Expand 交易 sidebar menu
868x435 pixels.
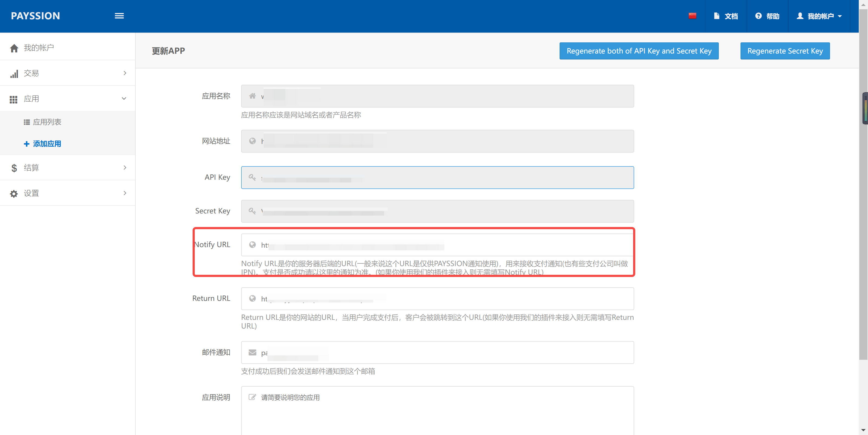(67, 73)
